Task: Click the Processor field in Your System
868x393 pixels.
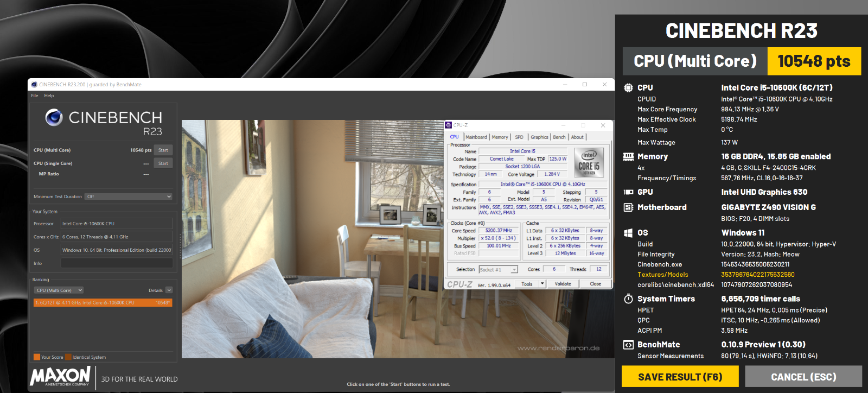Action: click(x=117, y=224)
